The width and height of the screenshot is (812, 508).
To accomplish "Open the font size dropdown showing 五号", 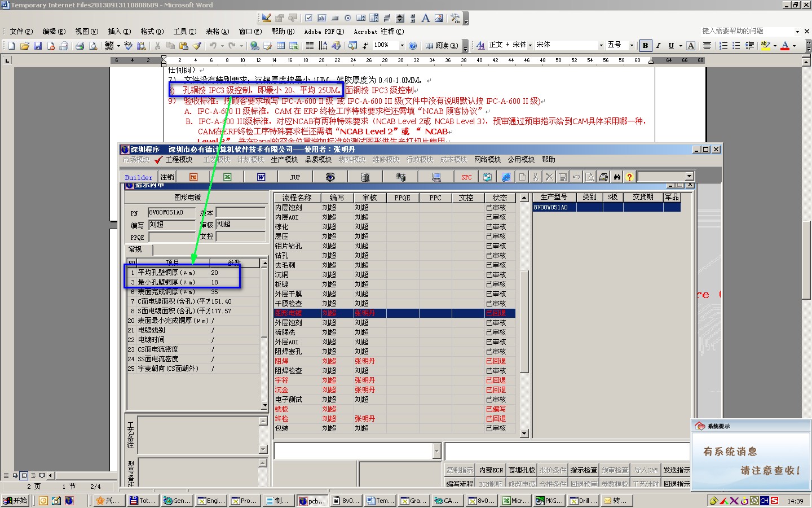I will (x=632, y=45).
